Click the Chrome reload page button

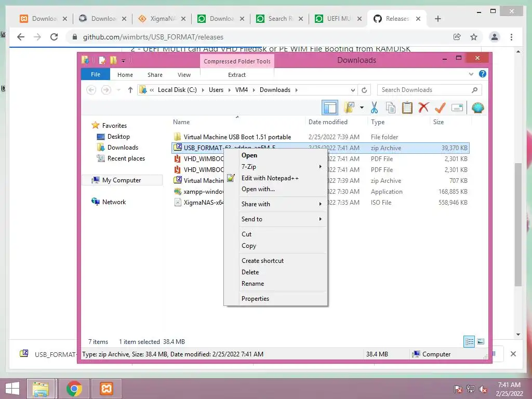point(54,37)
